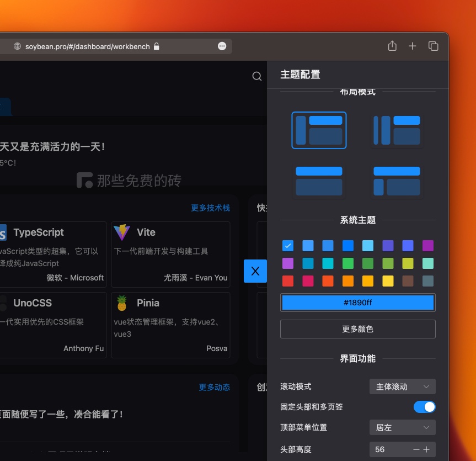Click the 主题配置 drawer title
Image resolution: width=476 pixels, height=461 pixels.
[300, 75]
